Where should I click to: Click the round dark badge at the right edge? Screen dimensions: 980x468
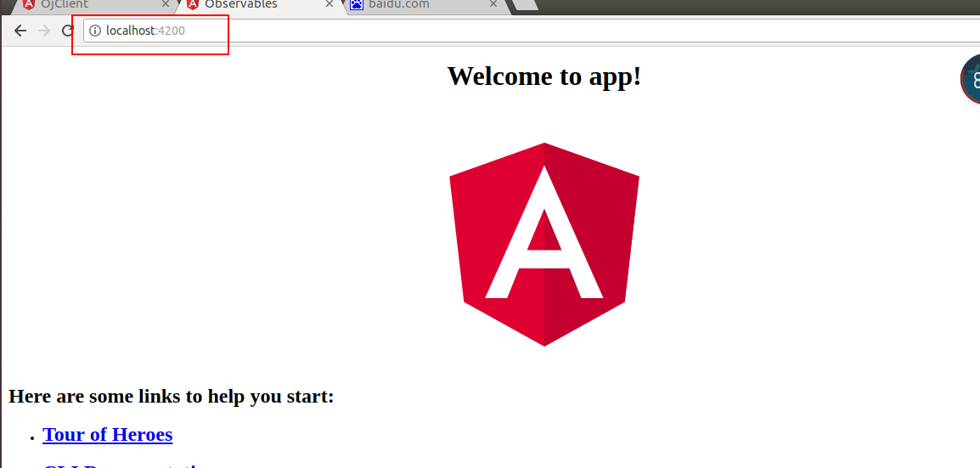pyautogui.click(x=971, y=79)
